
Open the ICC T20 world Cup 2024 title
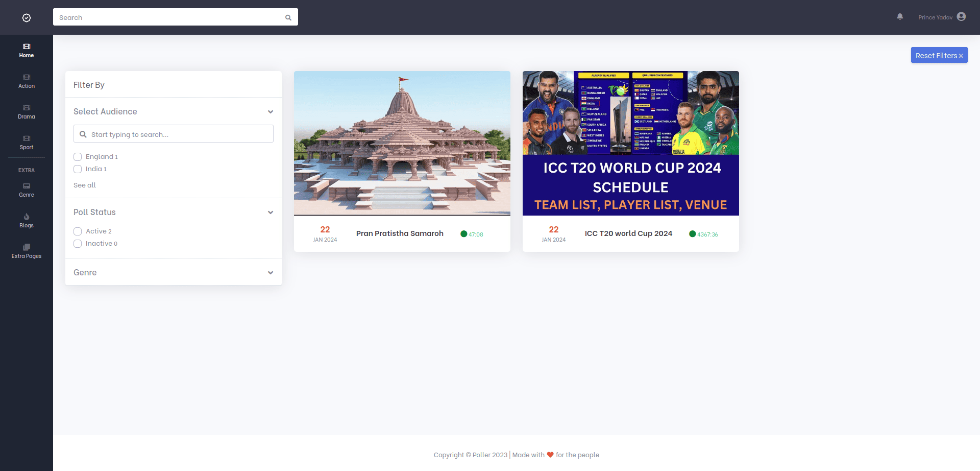pos(628,233)
